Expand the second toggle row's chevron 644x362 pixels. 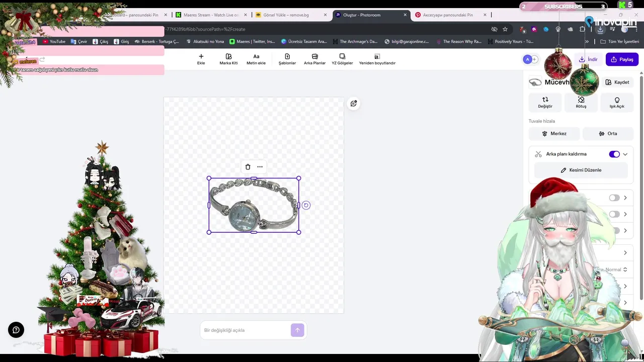click(625, 214)
